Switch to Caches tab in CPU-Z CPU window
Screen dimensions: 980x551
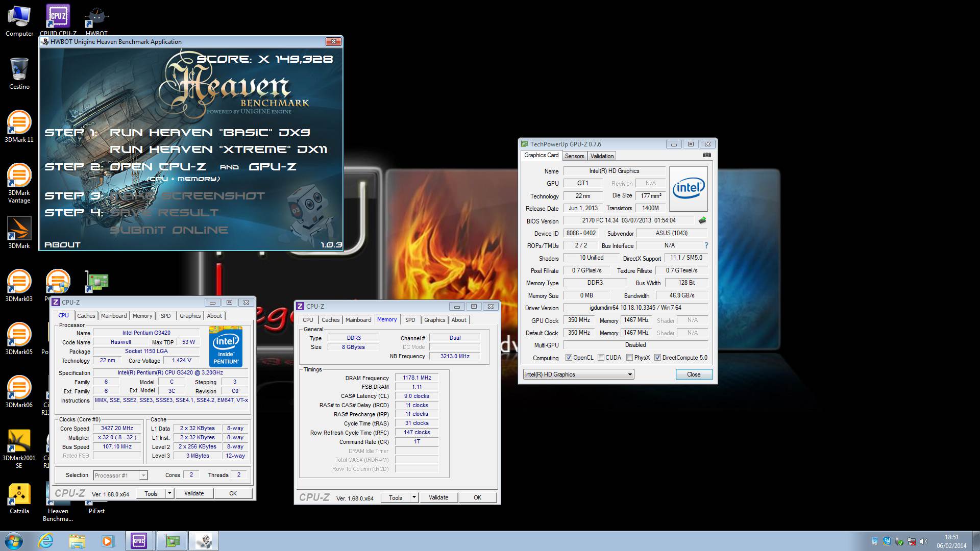[86, 316]
